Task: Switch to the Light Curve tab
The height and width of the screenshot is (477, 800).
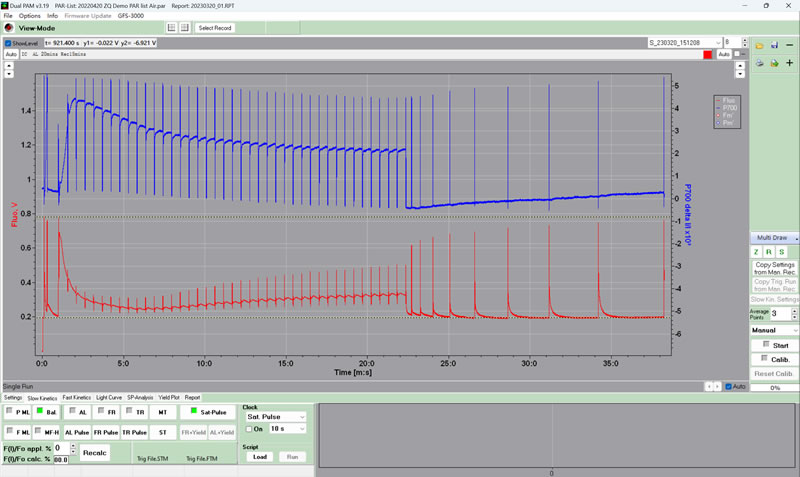Action: (108, 397)
